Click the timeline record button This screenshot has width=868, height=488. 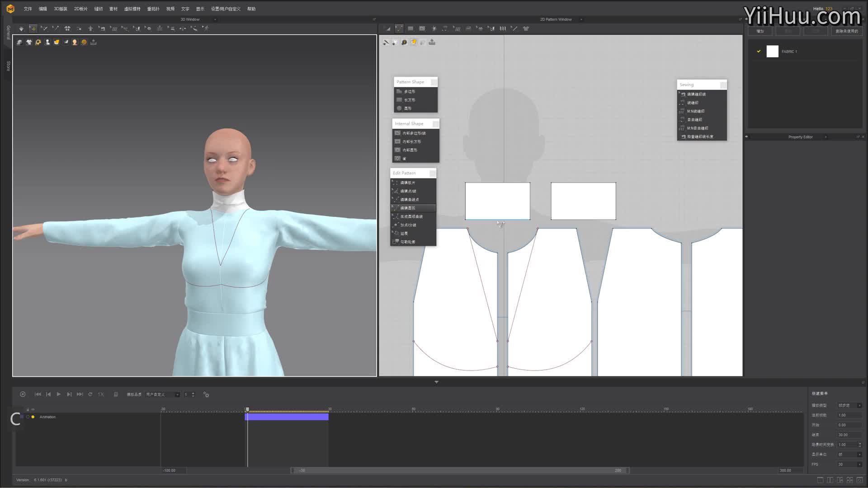click(23, 394)
